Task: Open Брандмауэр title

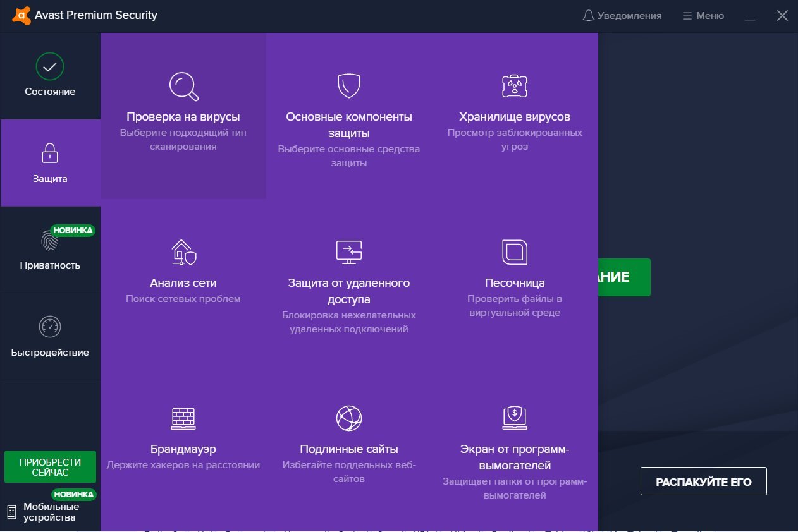Action: click(183, 449)
